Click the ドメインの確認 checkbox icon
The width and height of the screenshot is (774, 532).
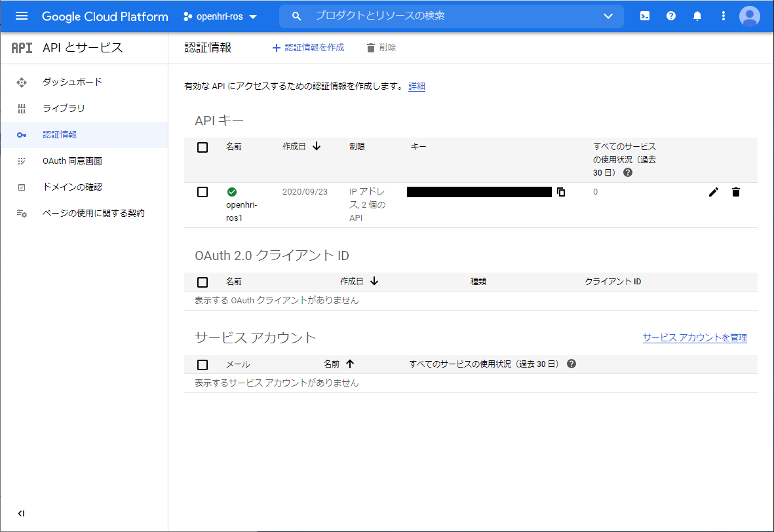point(21,187)
